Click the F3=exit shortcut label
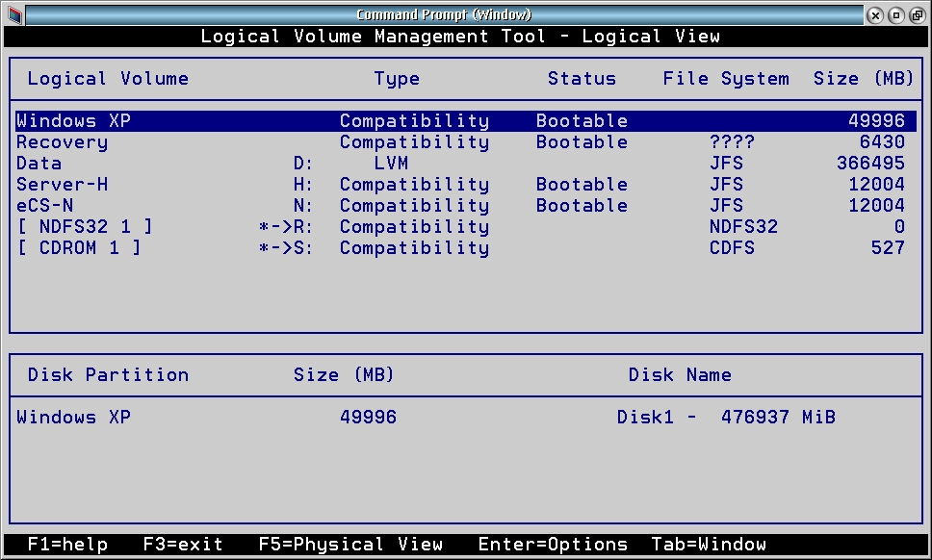 point(183,545)
